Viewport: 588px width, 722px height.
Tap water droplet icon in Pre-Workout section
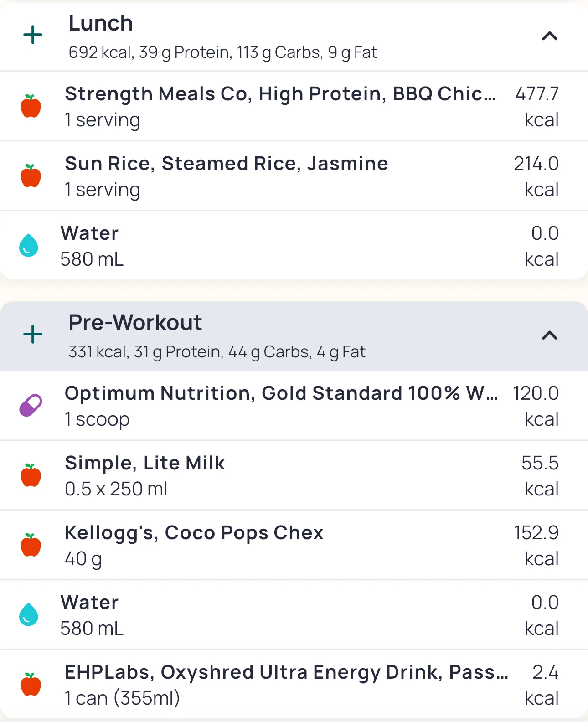coord(29,615)
